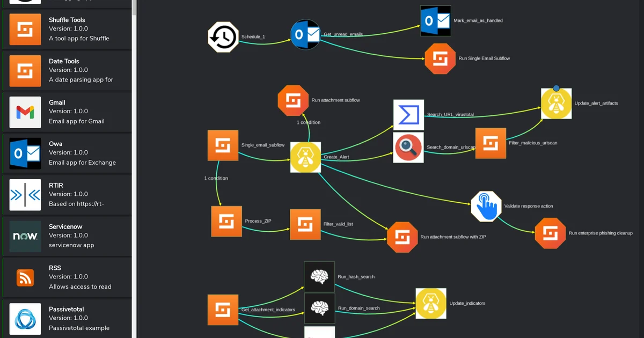The width and height of the screenshot is (644, 338).
Task: Click the Servicenow app name text
Action: (65, 227)
